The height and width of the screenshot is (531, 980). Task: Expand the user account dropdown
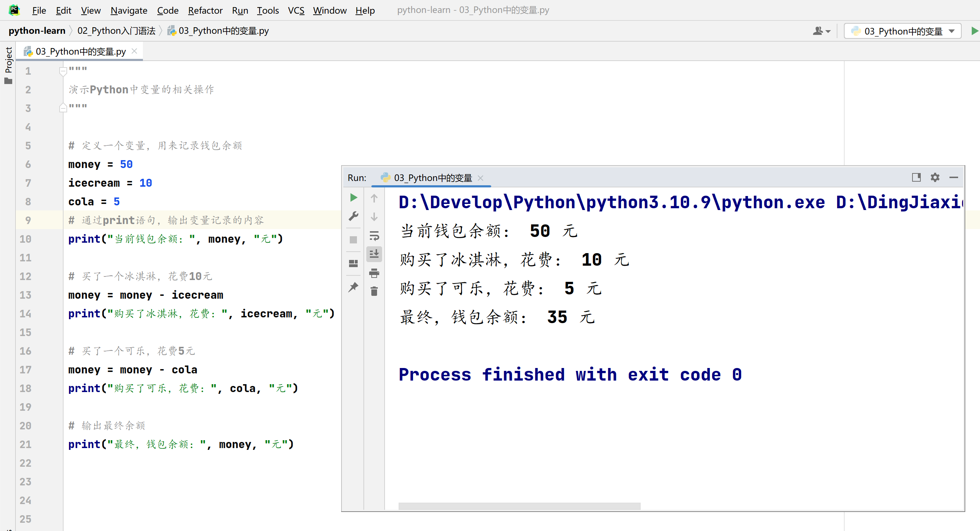pos(822,31)
